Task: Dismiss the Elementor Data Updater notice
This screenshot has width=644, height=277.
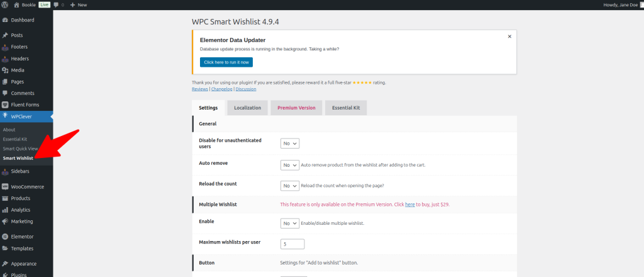Action: point(509,37)
